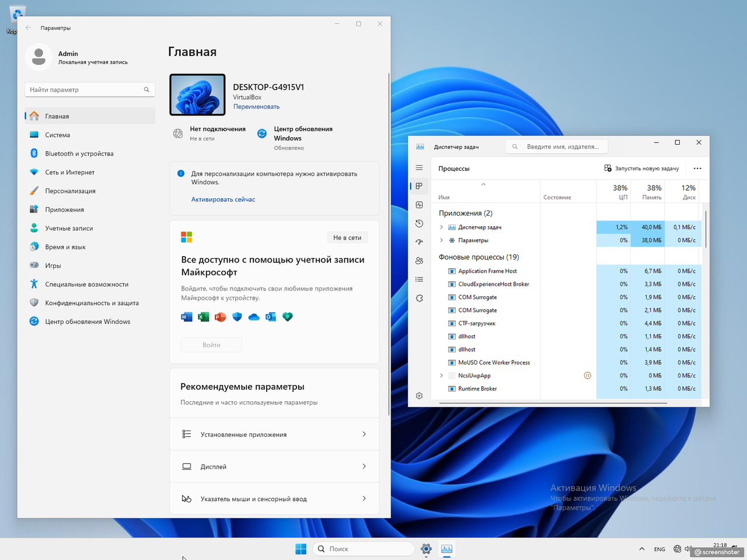Click the paused status icon for NcsiUwpApp

pyautogui.click(x=587, y=376)
